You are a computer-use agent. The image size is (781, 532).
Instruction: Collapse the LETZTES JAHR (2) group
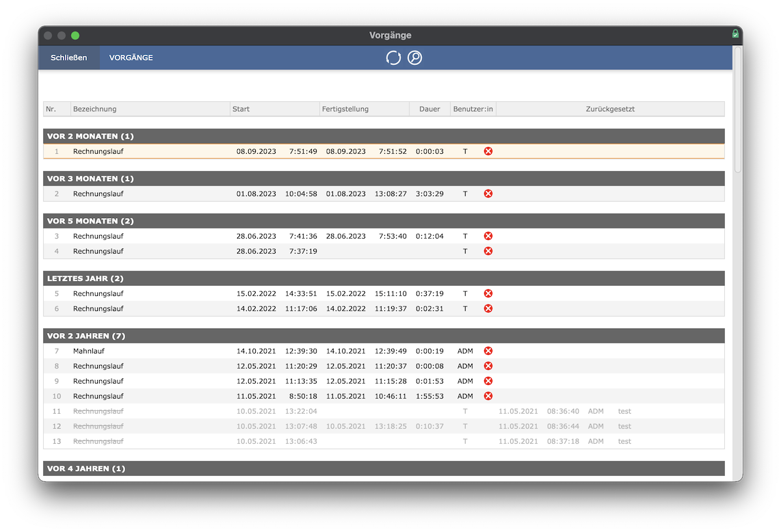pos(384,278)
